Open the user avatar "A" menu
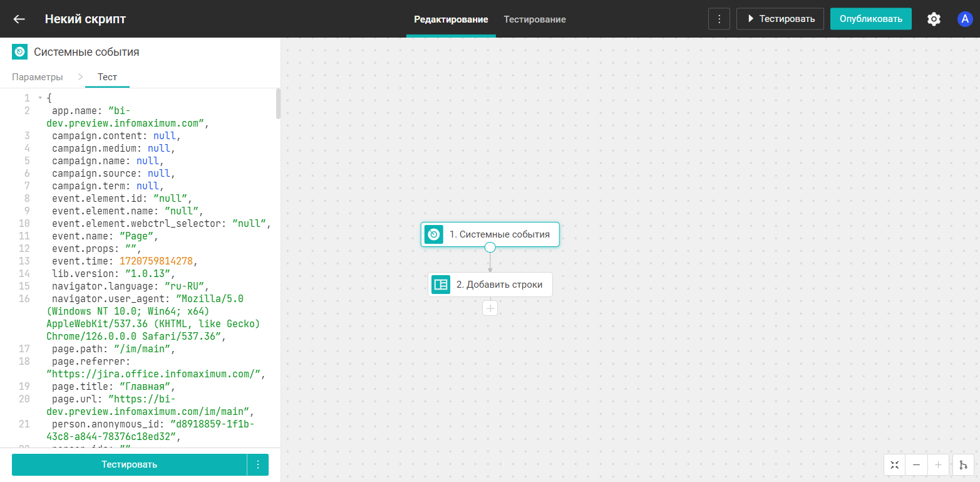 pos(965,19)
